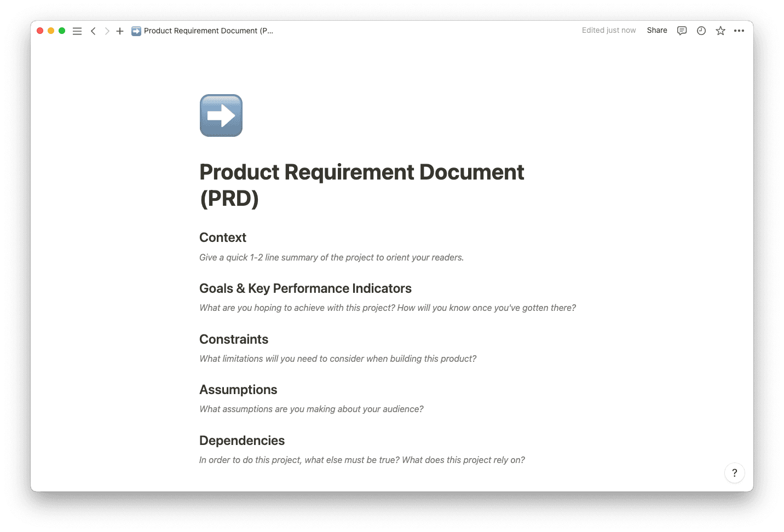Add page to favorites via the star
The width and height of the screenshot is (784, 532).
[720, 31]
